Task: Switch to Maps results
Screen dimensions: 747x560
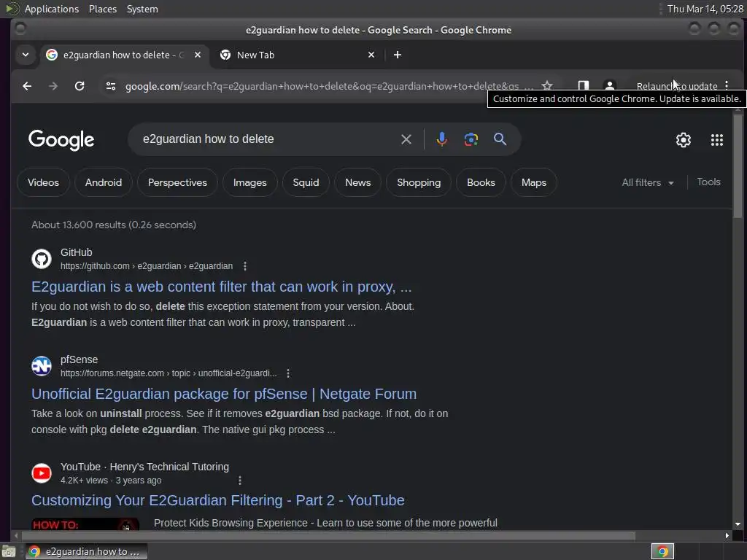Action: [x=533, y=182]
